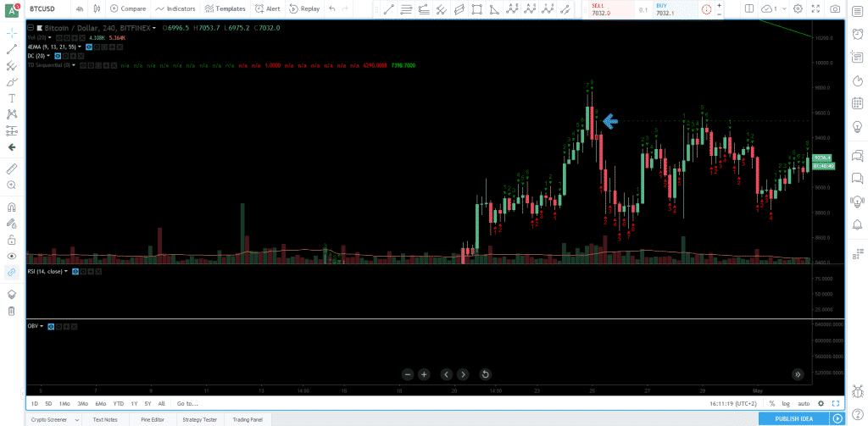Select the brush drawing tool
Viewport: 868px width, 426px height.
(12, 82)
